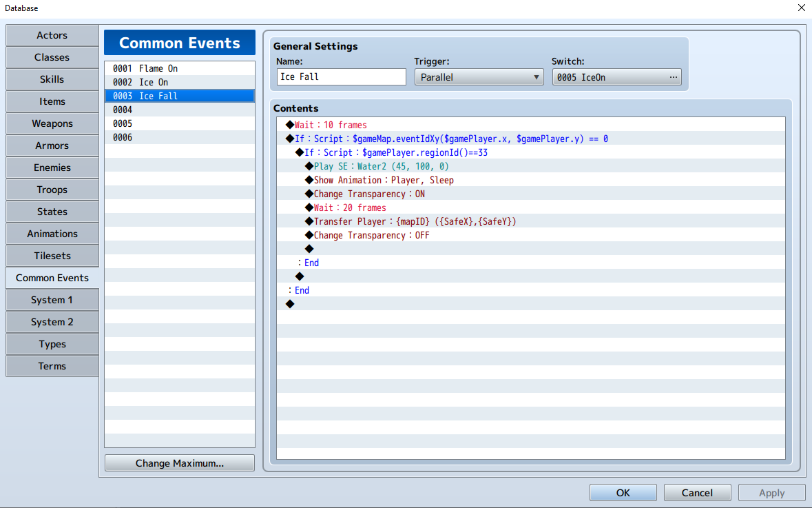
Task: Select the Common Events tab
Action: pyautogui.click(x=52, y=278)
